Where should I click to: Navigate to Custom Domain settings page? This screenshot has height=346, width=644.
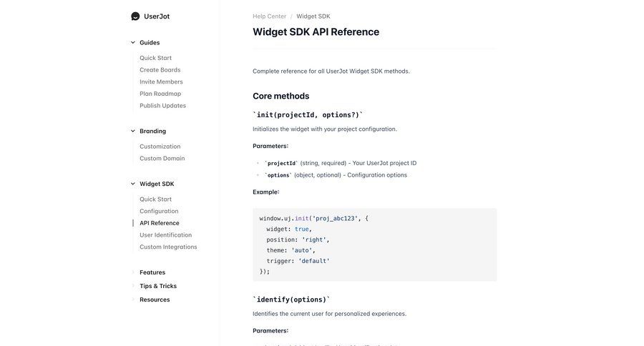coord(162,159)
